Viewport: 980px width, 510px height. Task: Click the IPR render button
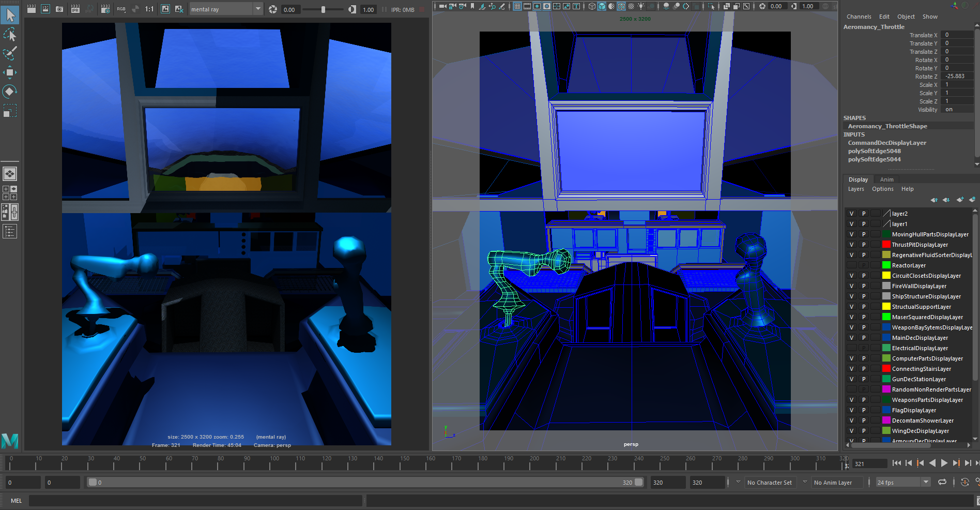(75, 9)
